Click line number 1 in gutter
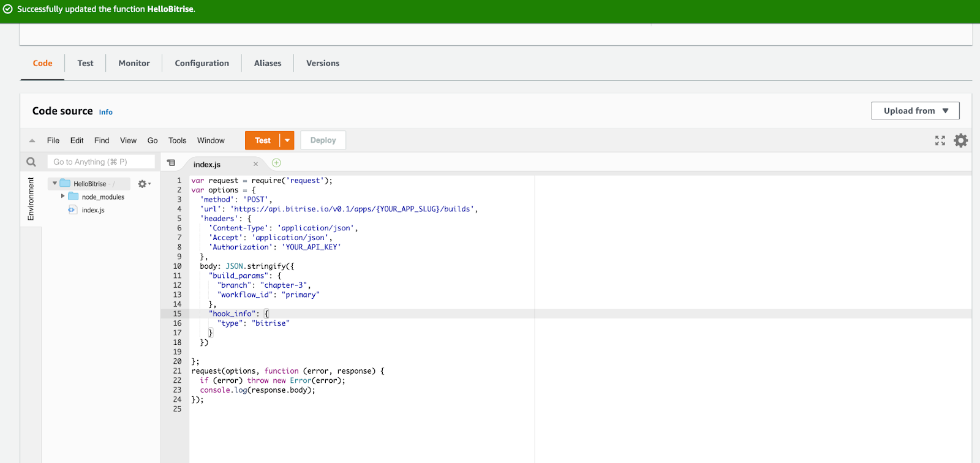Image resolution: width=980 pixels, height=463 pixels. [179, 181]
